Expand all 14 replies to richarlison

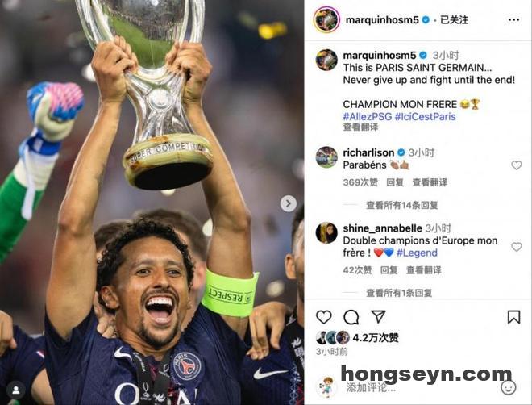click(402, 205)
